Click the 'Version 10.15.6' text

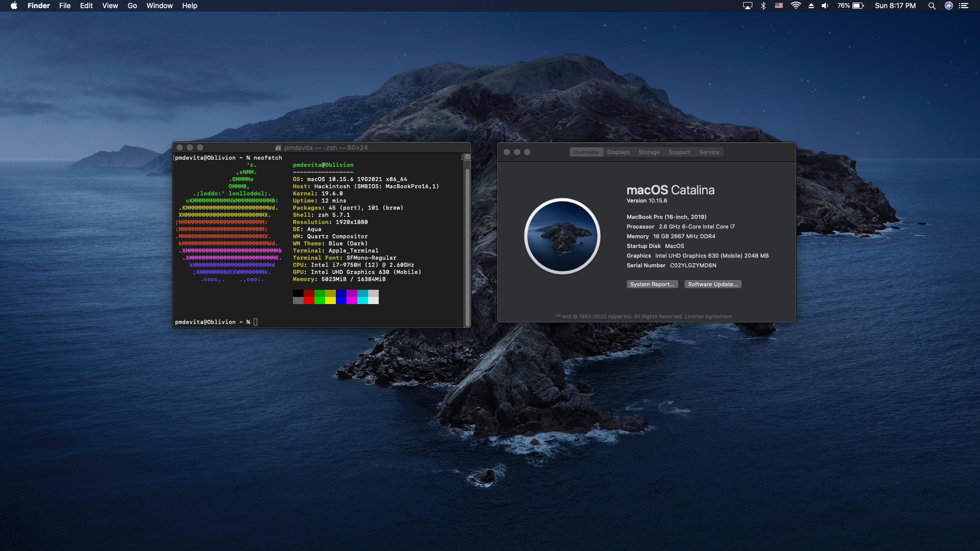coord(647,201)
